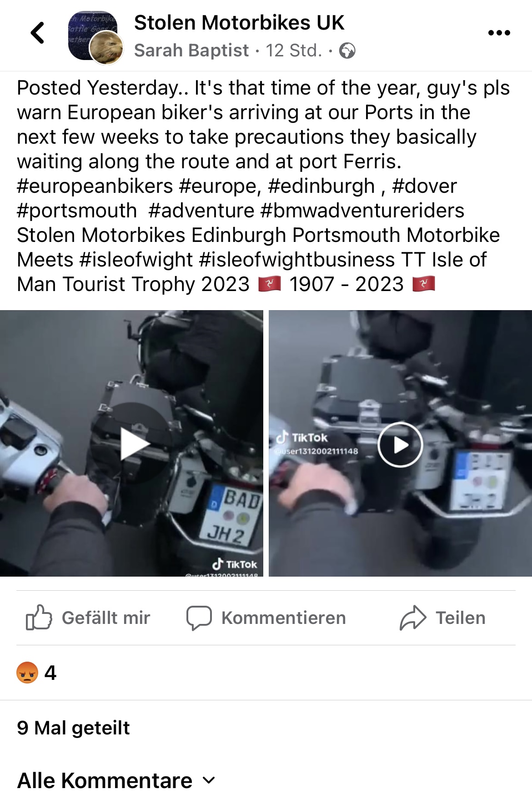Go back using the left arrow
Image resolution: width=532 pixels, height=794 pixels.
[x=38, y=33]
